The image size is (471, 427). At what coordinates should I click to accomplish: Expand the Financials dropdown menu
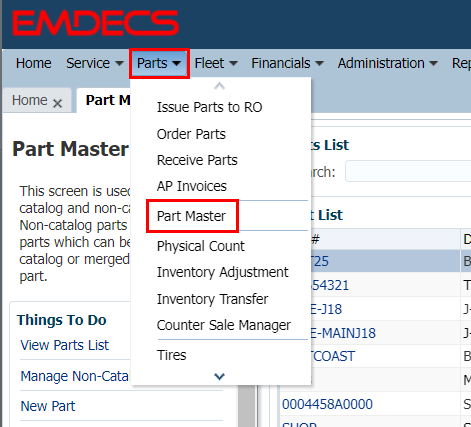point(287,63)
